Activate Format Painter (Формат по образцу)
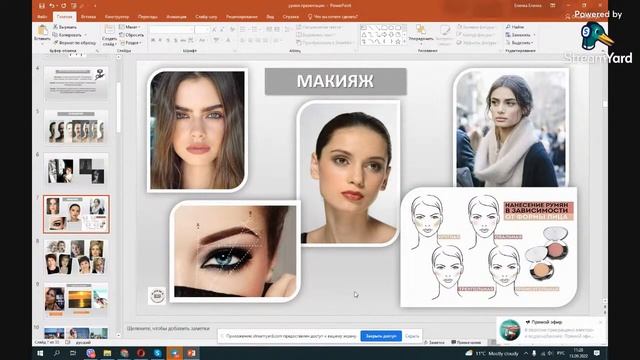Image resolution: width=640 pixels, height=360 pixels. (75, 42)
